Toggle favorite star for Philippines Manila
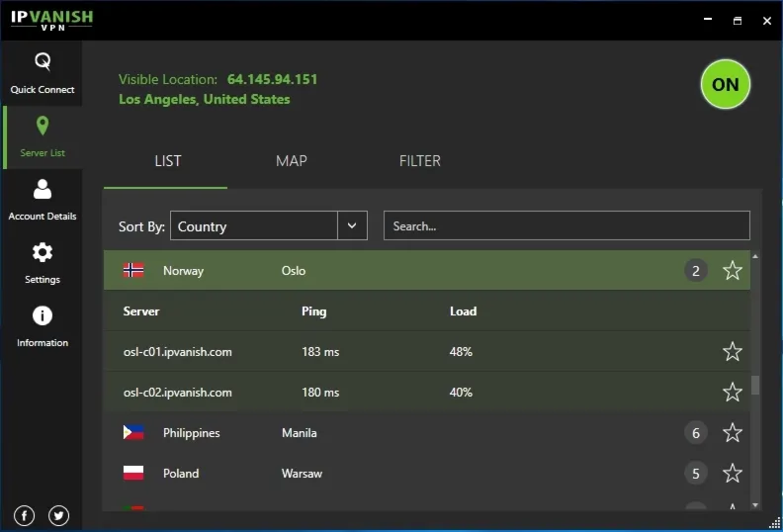Image resolution: width=783 pixels, height=532 pixels. tap(732, 432)
